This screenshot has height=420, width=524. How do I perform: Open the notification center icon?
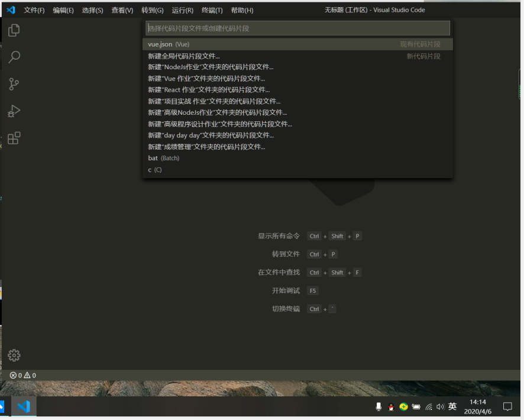[x=507, y=406]
